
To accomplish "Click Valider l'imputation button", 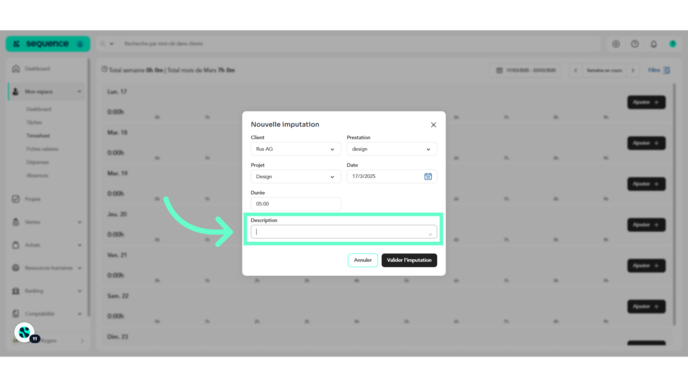I will 409,260.
